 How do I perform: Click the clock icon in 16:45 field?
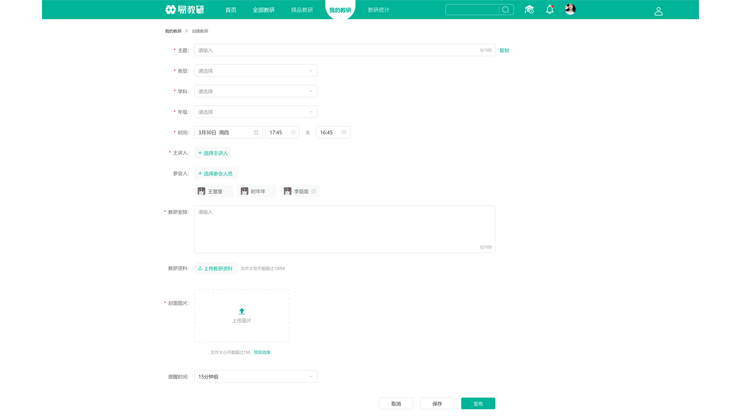click(344, 133)
